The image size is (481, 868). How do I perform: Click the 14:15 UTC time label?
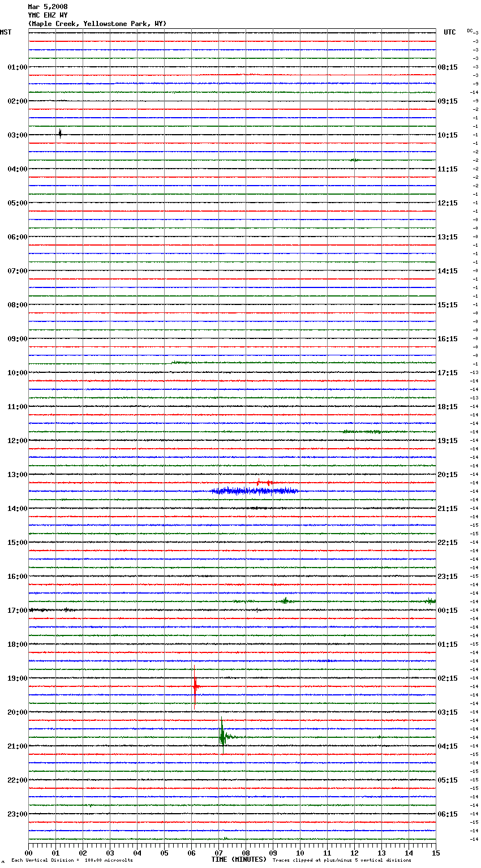(x=448, y=271)
